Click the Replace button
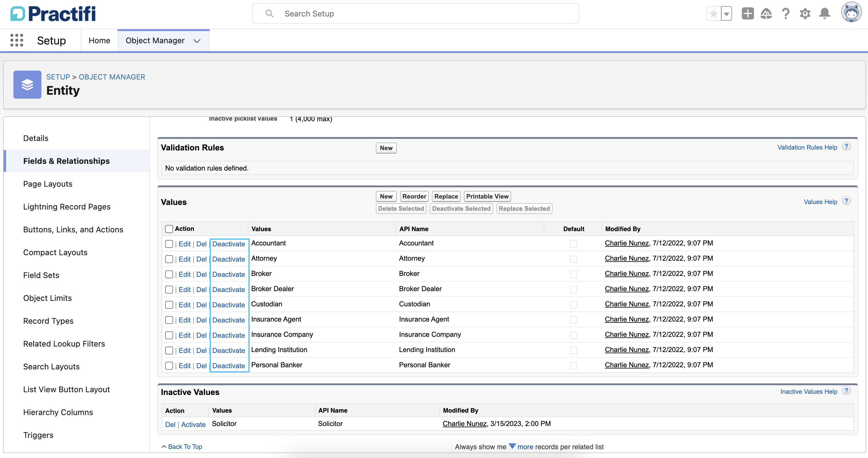This screenshot has width=868, height=458. coord(446,196)
